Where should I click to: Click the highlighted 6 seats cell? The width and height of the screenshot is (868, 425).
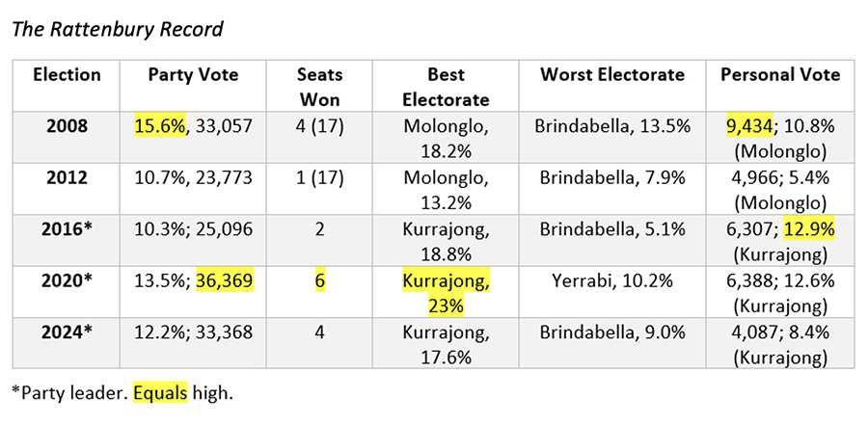tap(319, 280)
